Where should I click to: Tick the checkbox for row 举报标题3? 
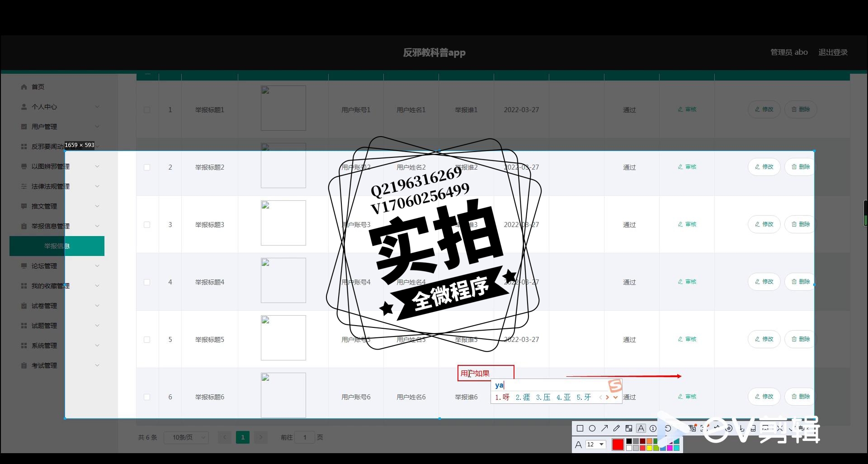[x=147, y=225]
